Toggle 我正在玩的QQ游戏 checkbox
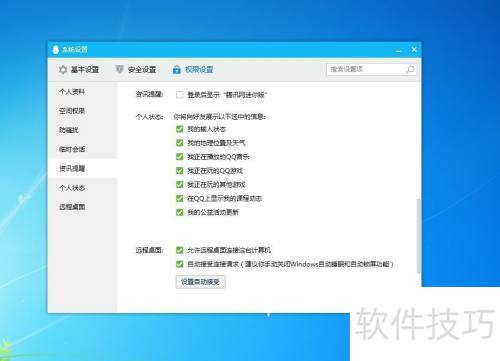The height and width of the screenshot is (361, 500). 180,171
